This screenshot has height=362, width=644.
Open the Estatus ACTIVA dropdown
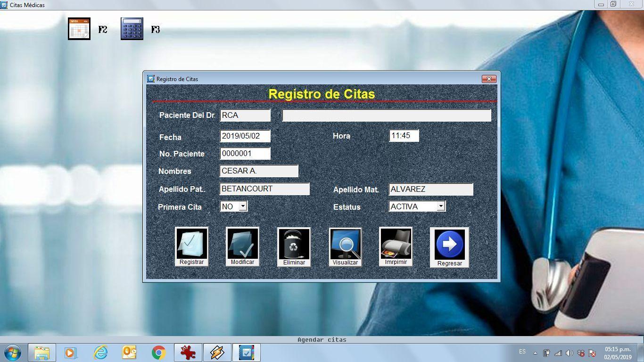(440, 206)
